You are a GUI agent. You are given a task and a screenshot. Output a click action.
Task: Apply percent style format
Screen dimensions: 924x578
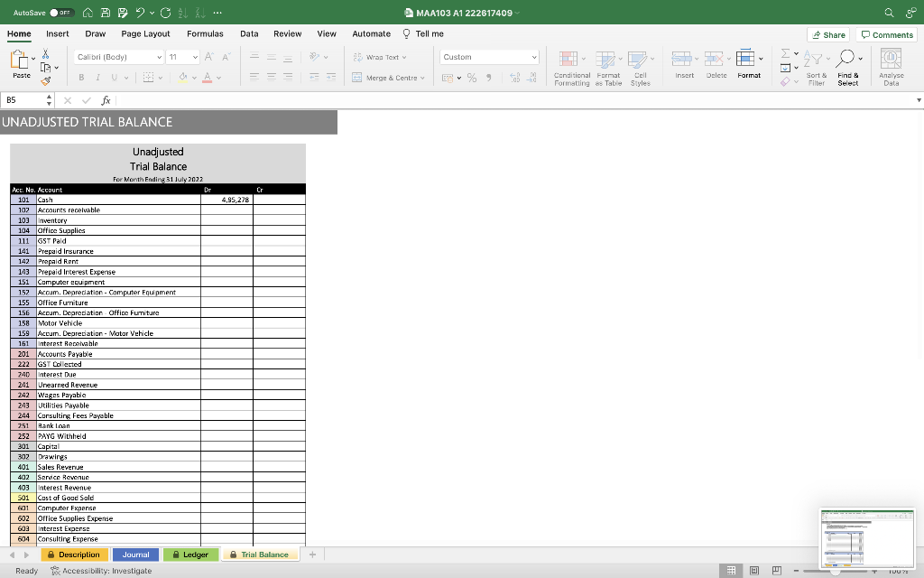pyautogui.click(x=471, y=78)
